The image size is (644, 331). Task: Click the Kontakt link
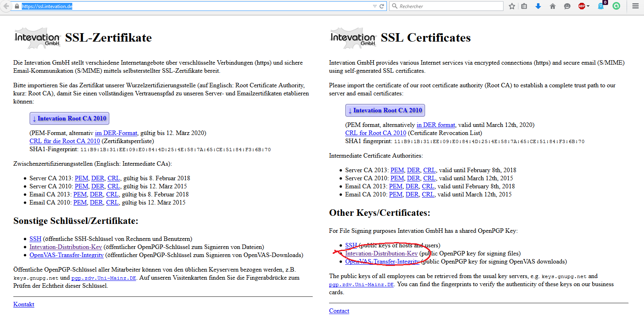tap(24, 304)
